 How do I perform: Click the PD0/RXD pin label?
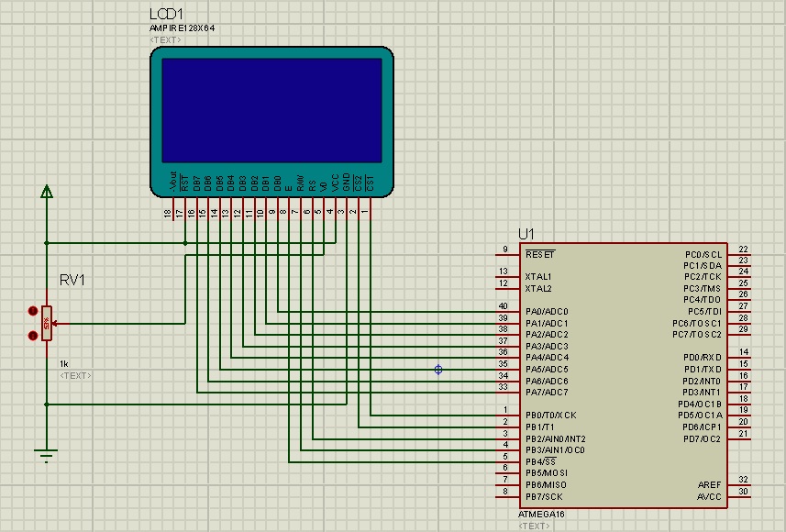tap(703, 358)
